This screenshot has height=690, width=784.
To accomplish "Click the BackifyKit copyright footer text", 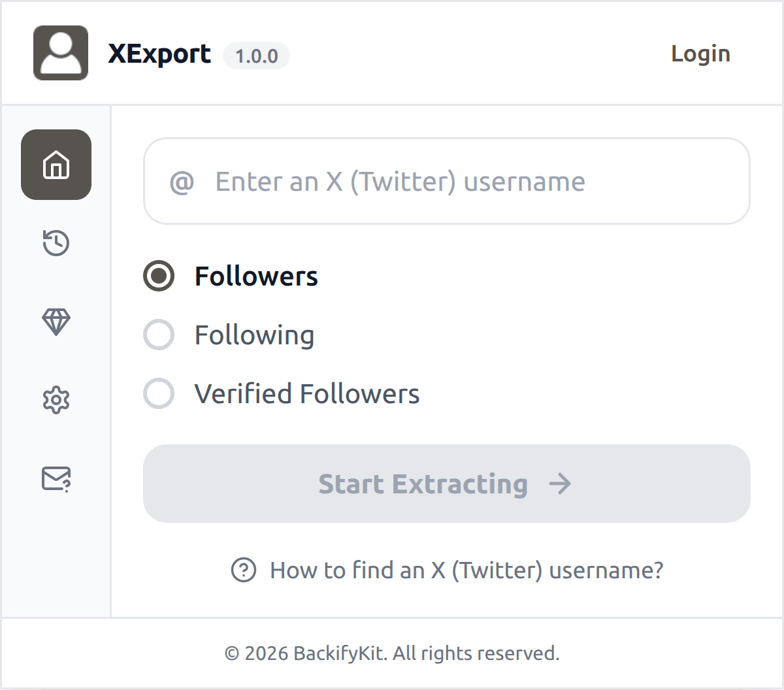I will pyautogui.click(x=392, y=653).
